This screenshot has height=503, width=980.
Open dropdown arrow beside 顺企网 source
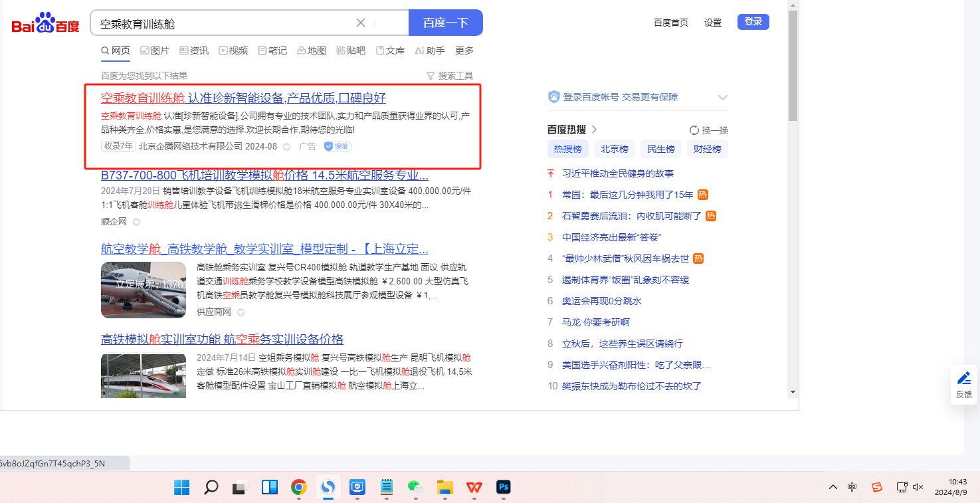point(136,222)
